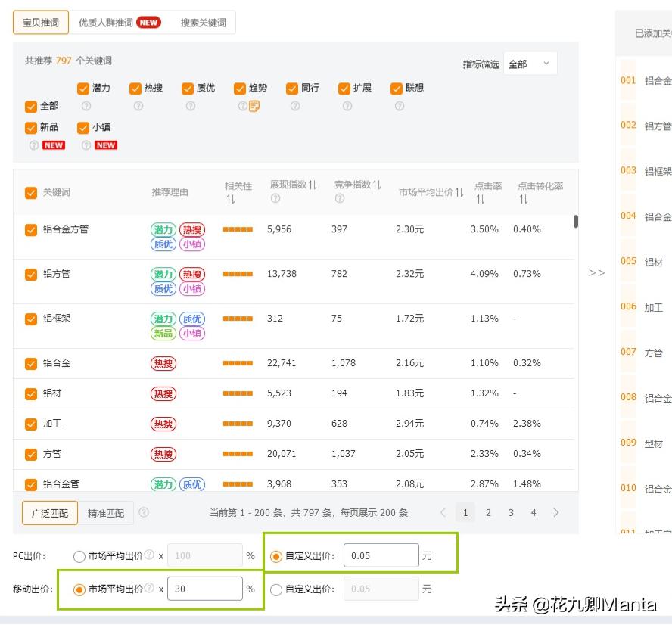Uncheck the 热搜 filter checkbox
This screenshot has width=672, height=628.
(x=134, y=88)
